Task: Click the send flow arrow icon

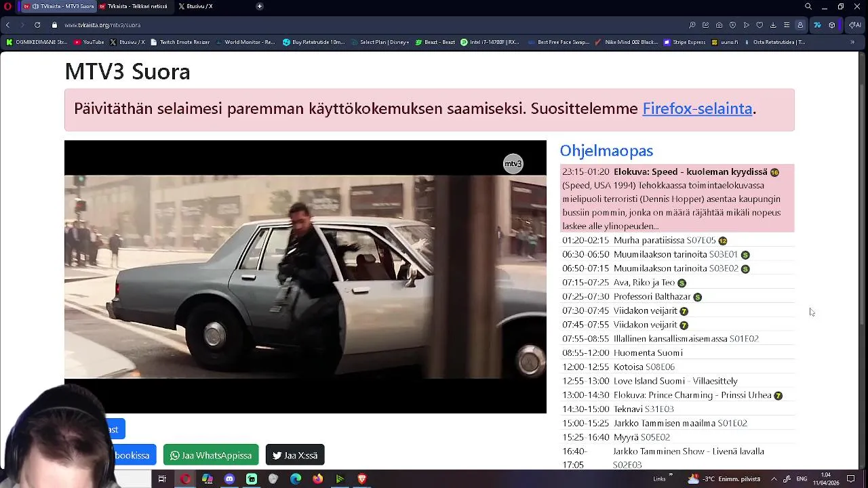Action: pyautogui.click(x=746, y=25)
